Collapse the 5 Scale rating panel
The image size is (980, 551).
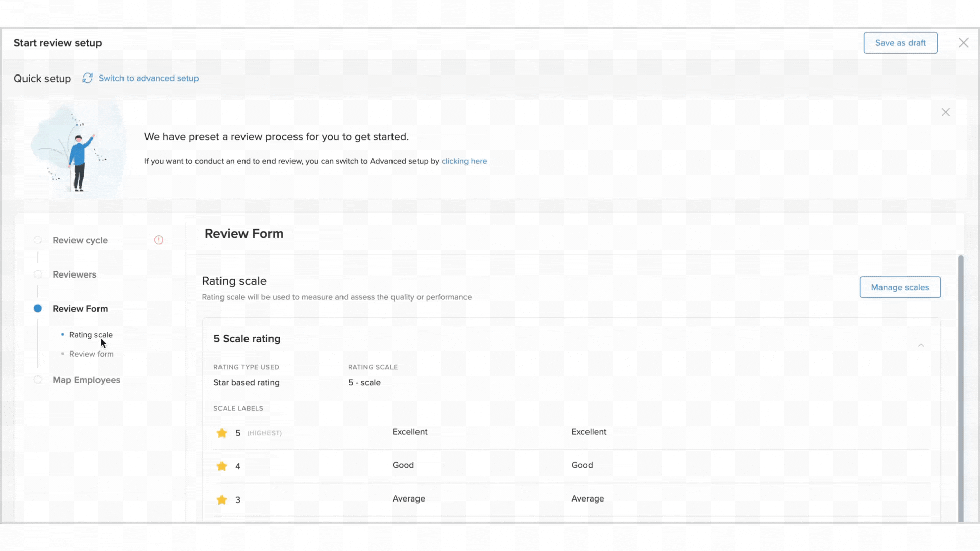click(921, 345)
